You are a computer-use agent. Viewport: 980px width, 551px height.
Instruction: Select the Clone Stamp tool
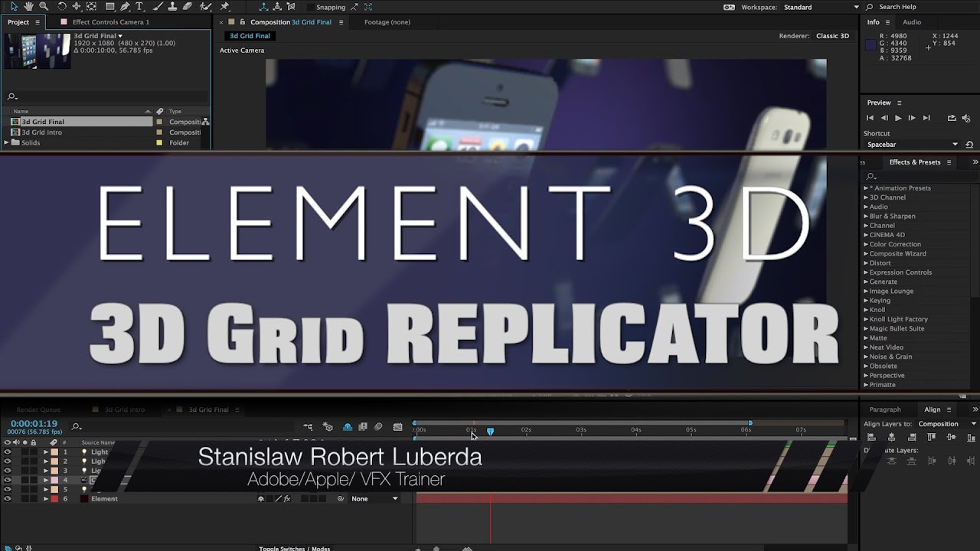tap(172, 6)
